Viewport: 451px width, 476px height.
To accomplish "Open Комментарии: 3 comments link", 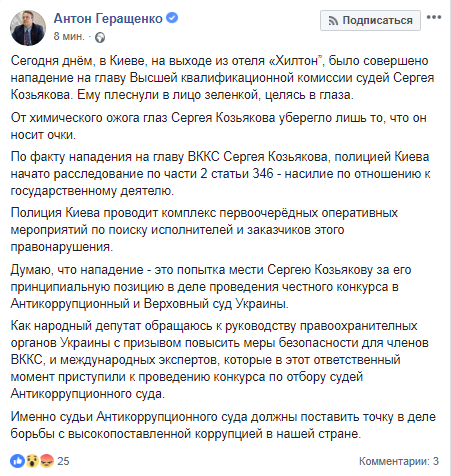I will 399,461.
